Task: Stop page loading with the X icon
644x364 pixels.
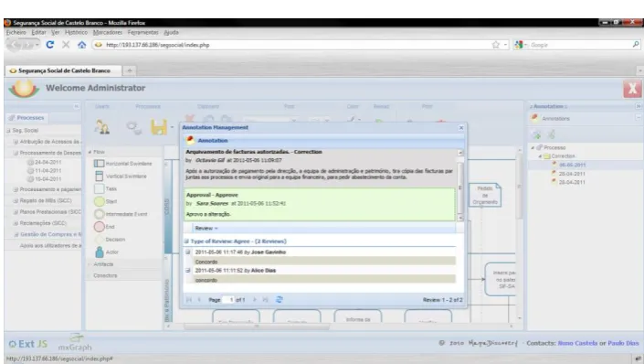Action: pyautogui.click(x=66, y=45)
